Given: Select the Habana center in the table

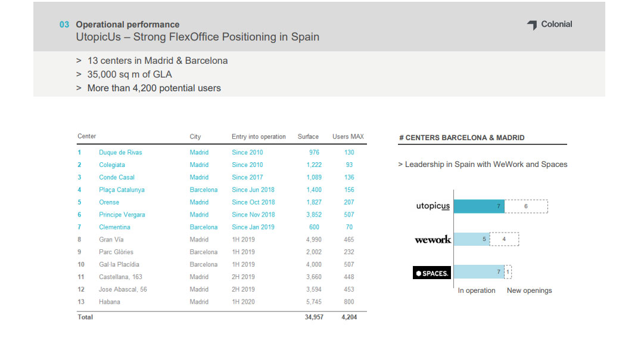Looking at the screenshot, I should [109, 302].
